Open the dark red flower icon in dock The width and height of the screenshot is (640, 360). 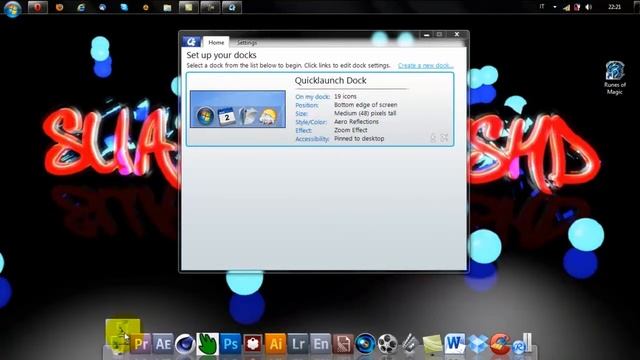pos(253,344)
